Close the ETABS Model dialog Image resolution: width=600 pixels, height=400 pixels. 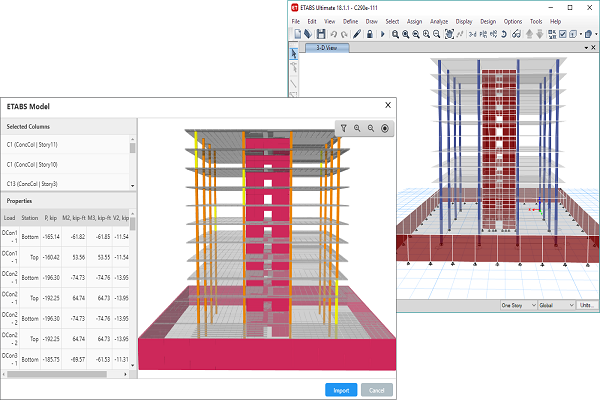pos(388,106)
